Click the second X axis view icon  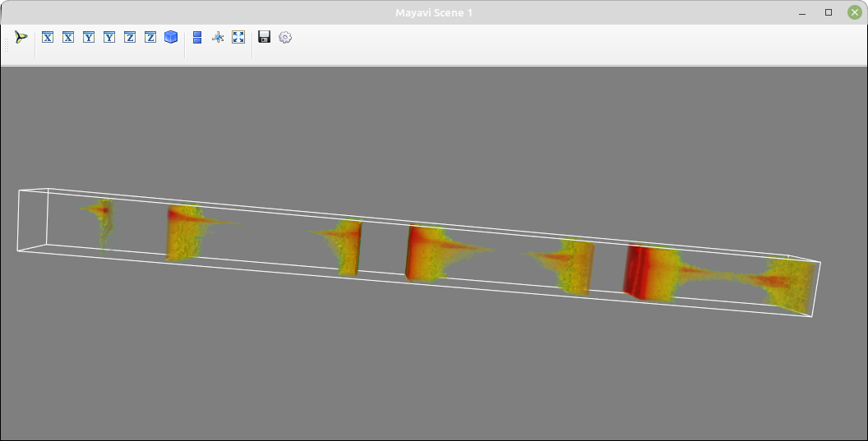[68, 37]
